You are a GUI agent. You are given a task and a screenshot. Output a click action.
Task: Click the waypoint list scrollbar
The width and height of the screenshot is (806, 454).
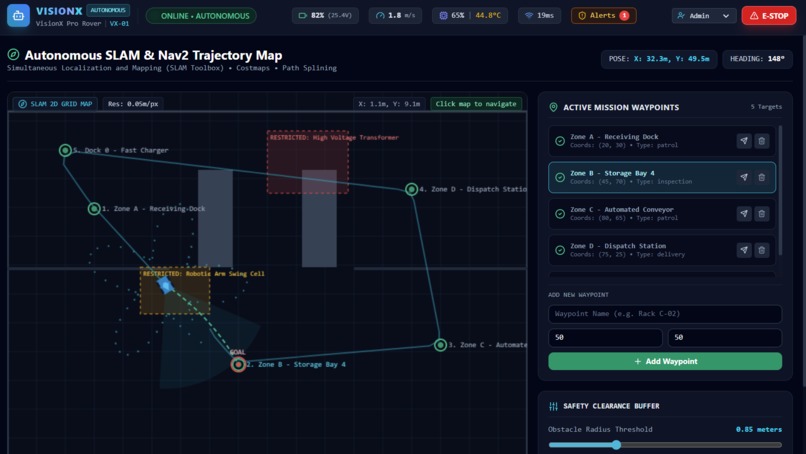pos(780,190)
